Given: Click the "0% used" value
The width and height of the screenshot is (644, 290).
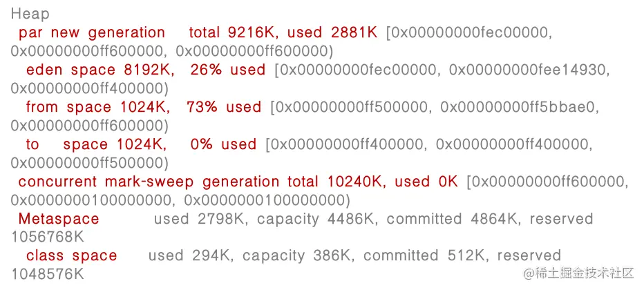Looking at the screenshot, I should click(223, 144).
